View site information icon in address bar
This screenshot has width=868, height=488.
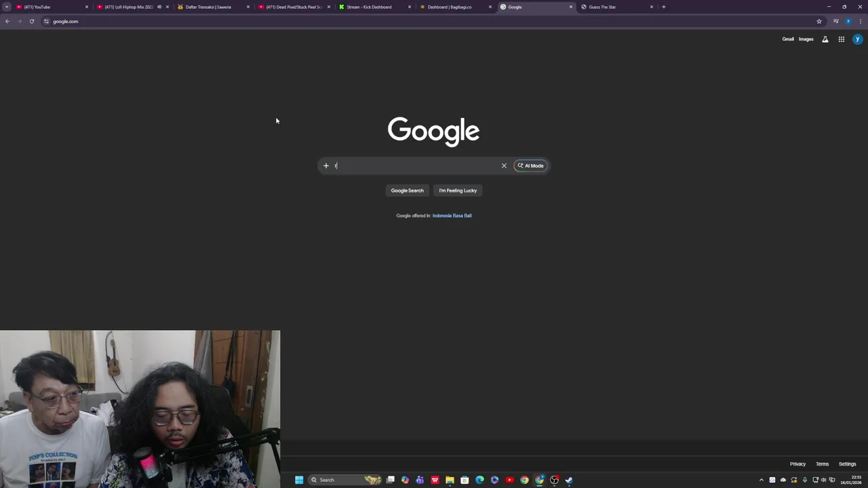coord(46,21)
